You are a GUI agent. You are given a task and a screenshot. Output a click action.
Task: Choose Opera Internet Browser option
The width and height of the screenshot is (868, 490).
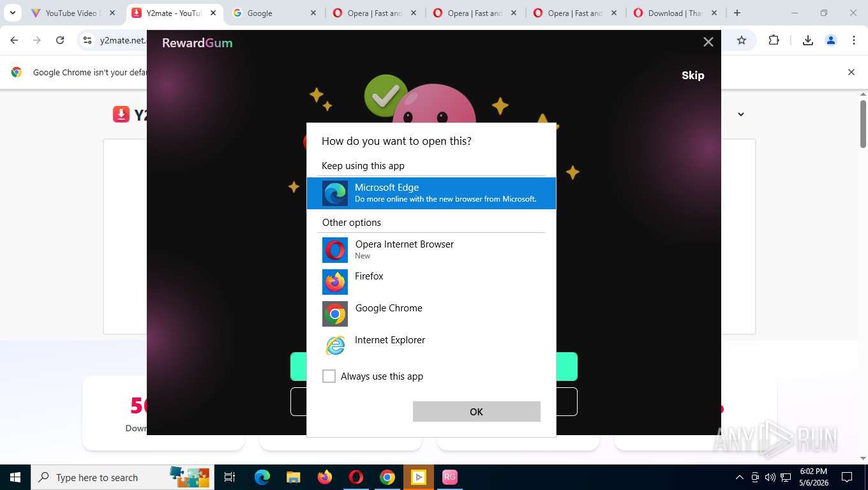pos(431,250)
